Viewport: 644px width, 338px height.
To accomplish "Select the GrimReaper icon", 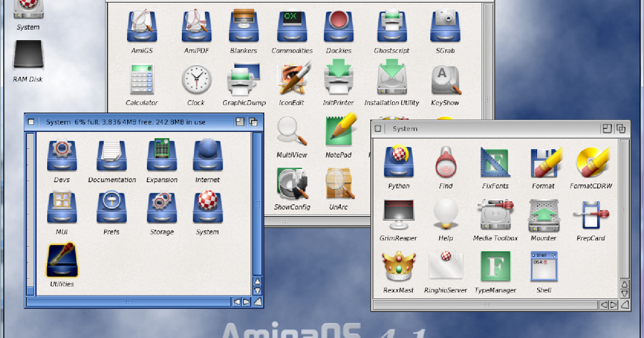I will (399, 215).
